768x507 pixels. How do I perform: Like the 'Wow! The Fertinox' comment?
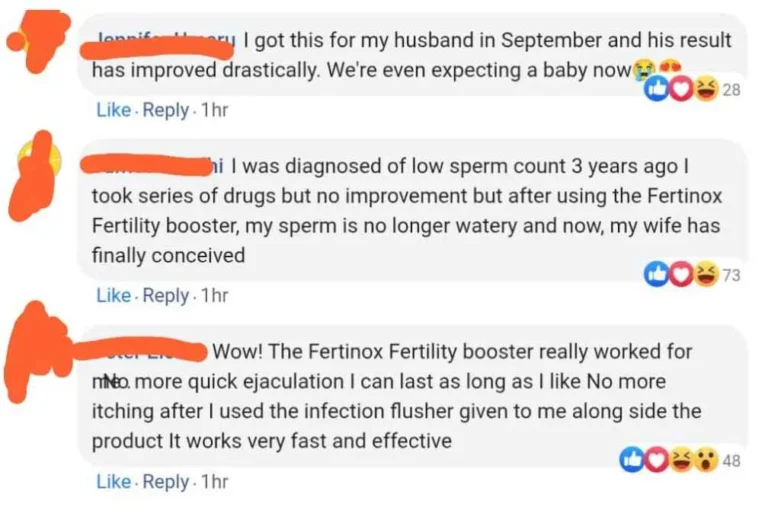pyautogui.click(x=113, y=481)
